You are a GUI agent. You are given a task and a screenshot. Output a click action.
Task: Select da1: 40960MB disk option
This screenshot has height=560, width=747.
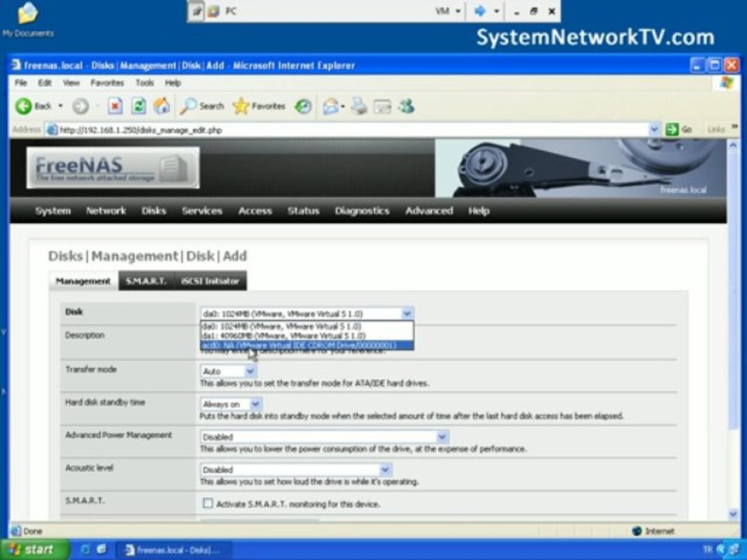307,336
